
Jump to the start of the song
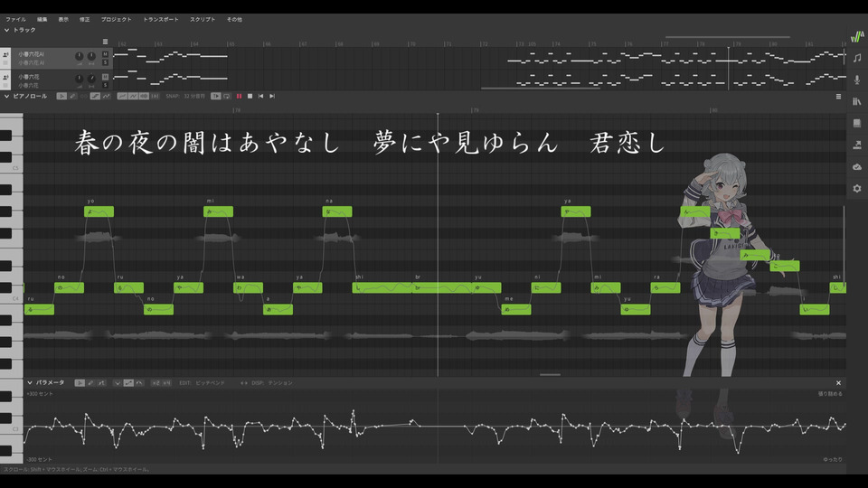[x=260, y=97]
